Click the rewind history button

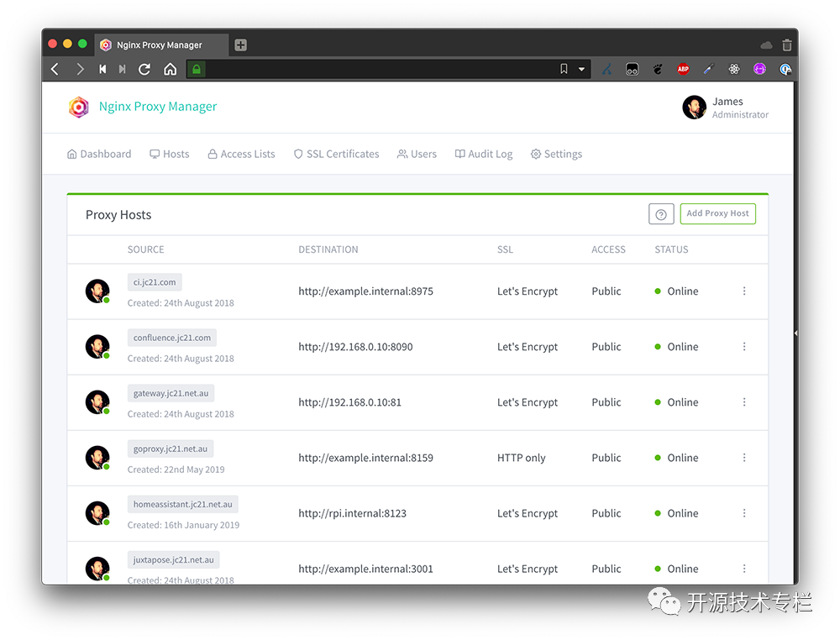pyautogui.click(x=102, y=69)
